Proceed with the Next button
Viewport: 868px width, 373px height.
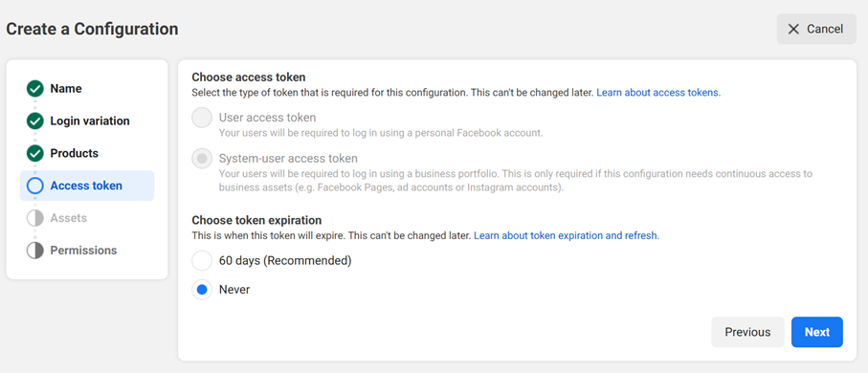tap(817, 332)
